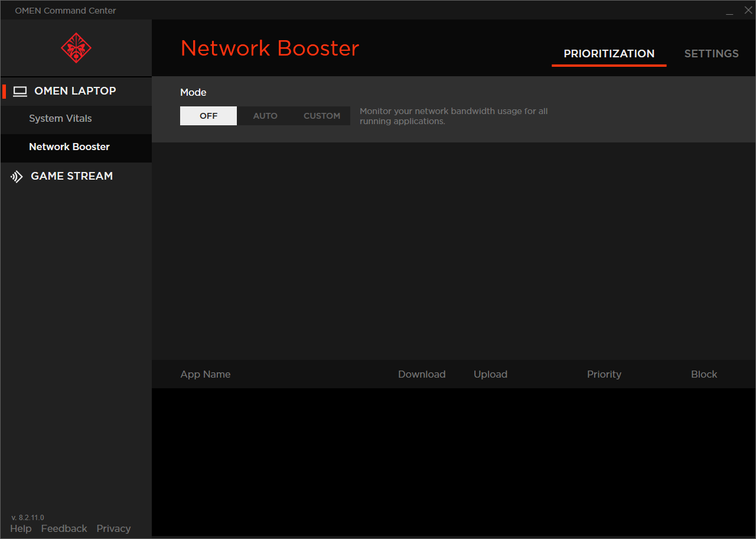The height and width of the screenshot is (539, 756).
Task: Open the Help link
Action: pyautogui.click(x=21, y=528)
